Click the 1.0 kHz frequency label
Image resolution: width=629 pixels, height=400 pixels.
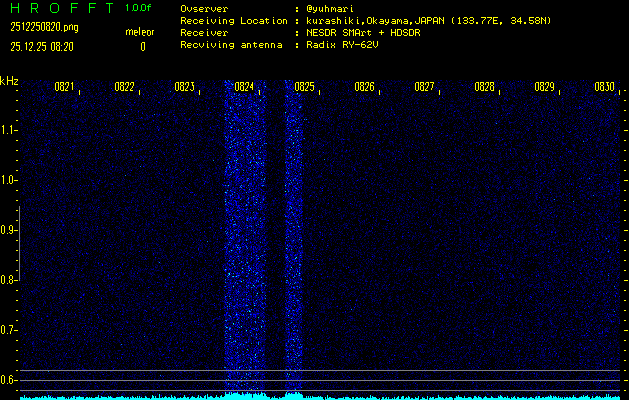point(8,180)
